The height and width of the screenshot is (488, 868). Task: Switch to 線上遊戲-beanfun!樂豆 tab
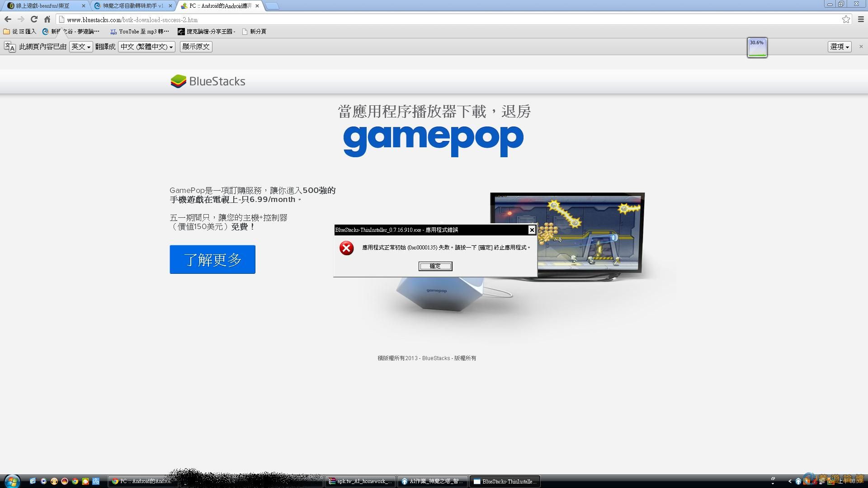tap(43, 6)
